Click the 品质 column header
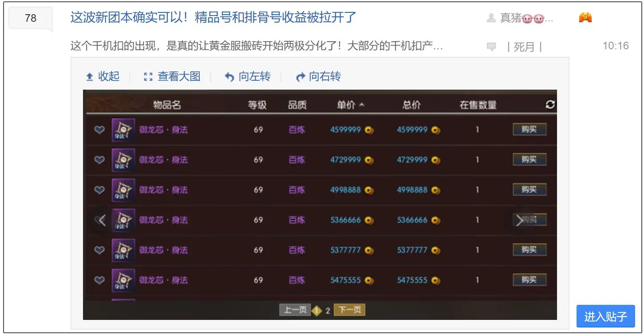The width and height of the screenshot is (644, 335). point(297,105)
